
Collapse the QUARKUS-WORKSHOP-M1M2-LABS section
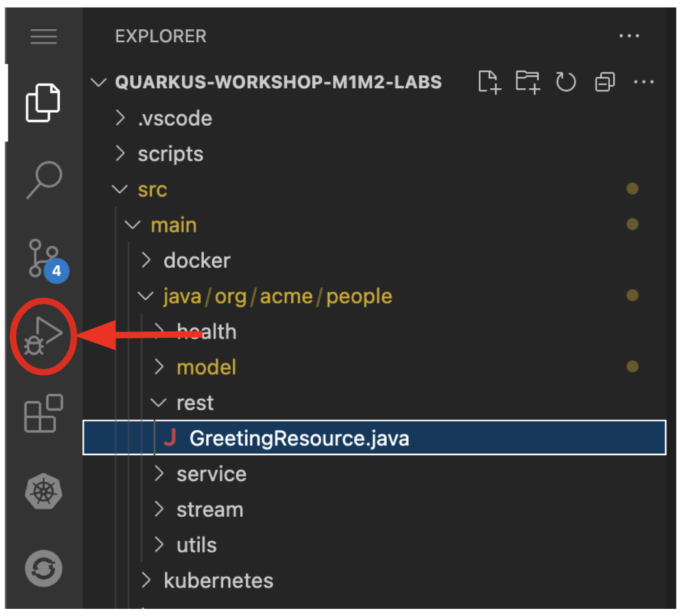coord(99,83)
